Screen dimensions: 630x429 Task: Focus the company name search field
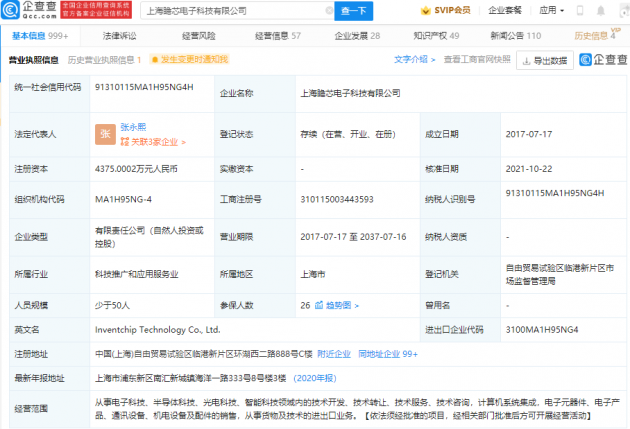tap(237, 11)
